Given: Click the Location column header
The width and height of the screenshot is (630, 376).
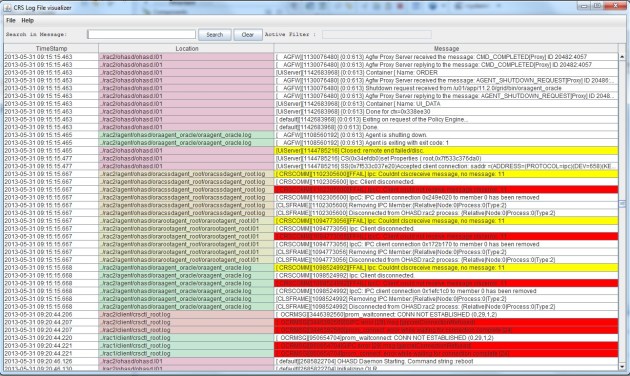Looking at the screenshot, I should pyautogui.click(x=187, y=49).
